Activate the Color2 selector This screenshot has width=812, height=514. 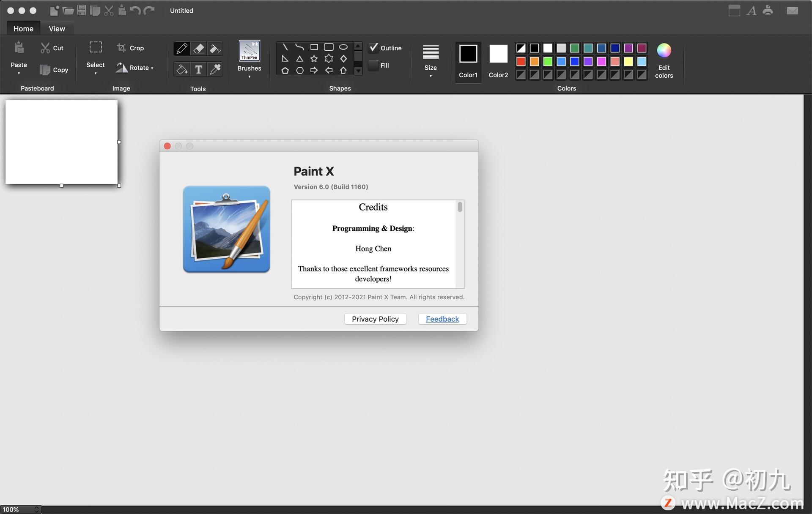point(498,62)
